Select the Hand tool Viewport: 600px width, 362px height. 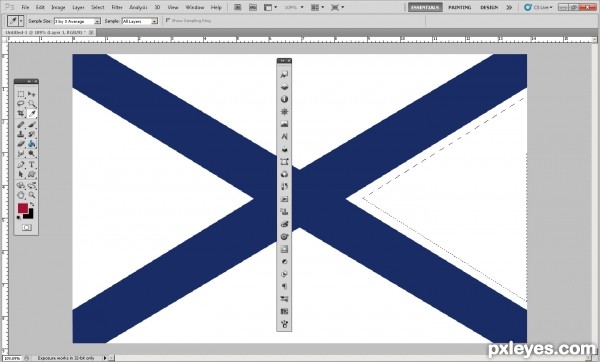pyautogui.click(x=21, y=195)
